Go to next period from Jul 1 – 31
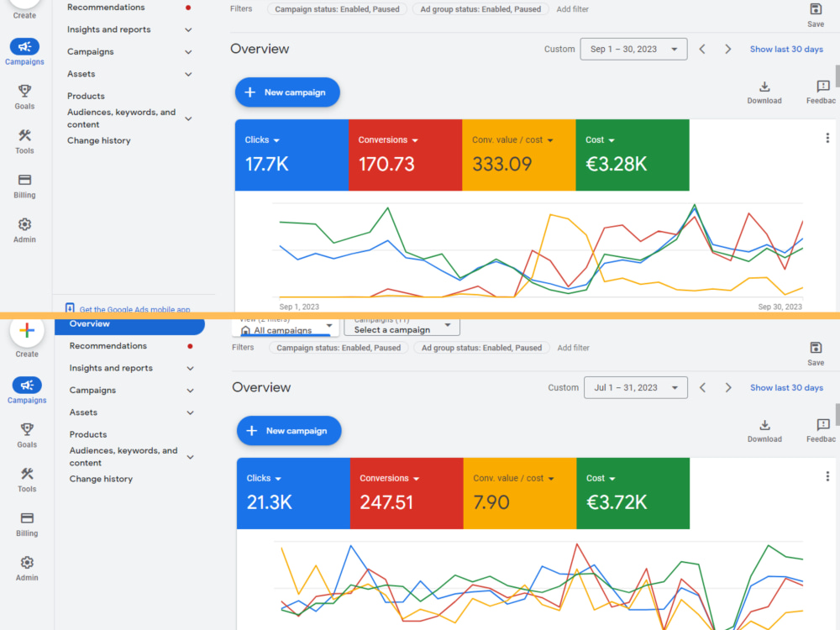This screenshot has width=840, height=630. click(728, 388)
